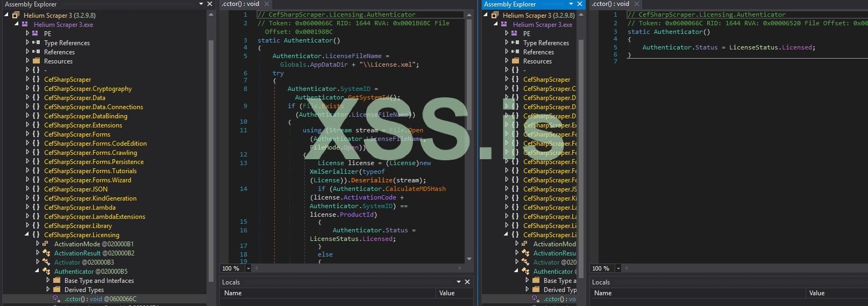Click GetSystemId method reference in left code
868x306 pixels.
[368, 97]
